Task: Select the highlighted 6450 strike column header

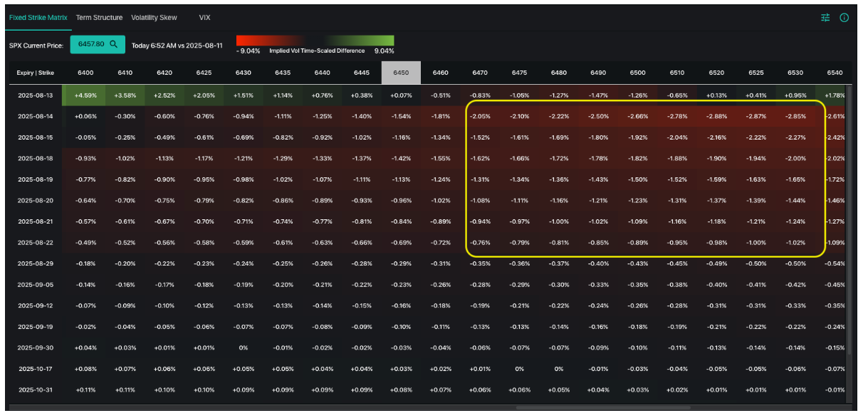Action: click(401, 73)
